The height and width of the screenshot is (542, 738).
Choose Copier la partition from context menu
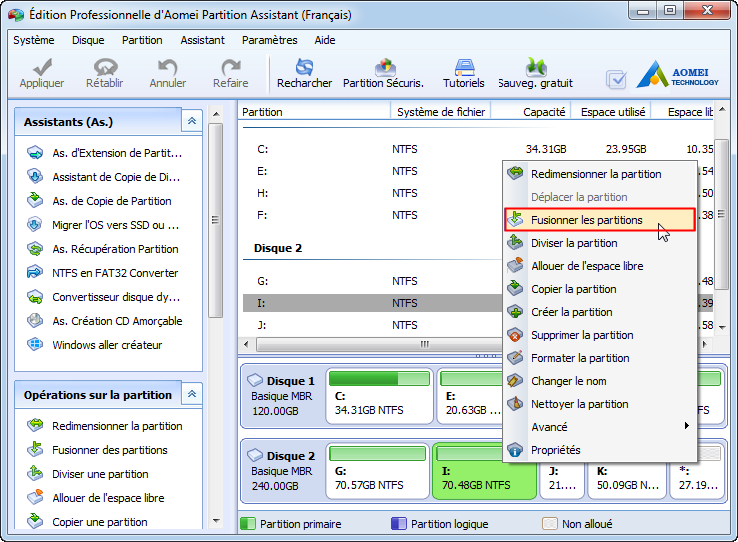click(x=600, y=289)
